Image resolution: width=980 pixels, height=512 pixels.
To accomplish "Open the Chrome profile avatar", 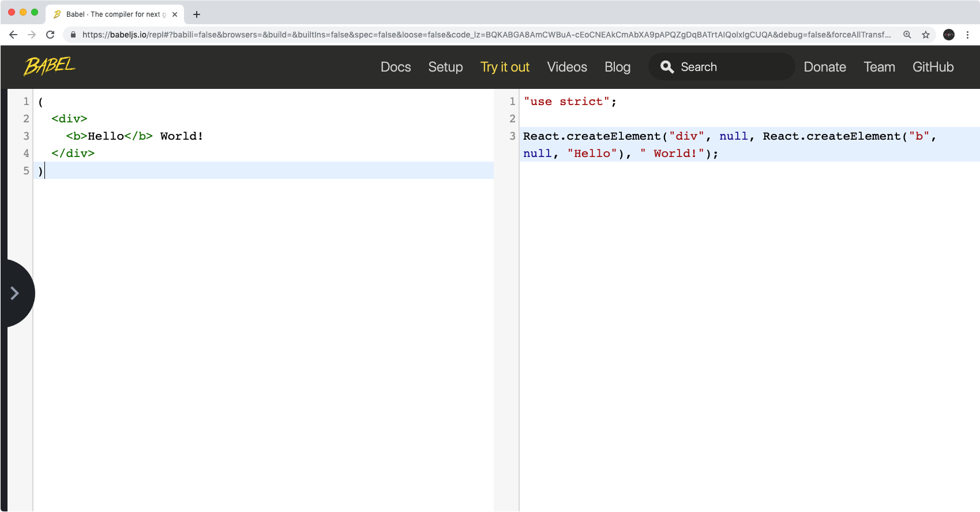I will point(949,35).
